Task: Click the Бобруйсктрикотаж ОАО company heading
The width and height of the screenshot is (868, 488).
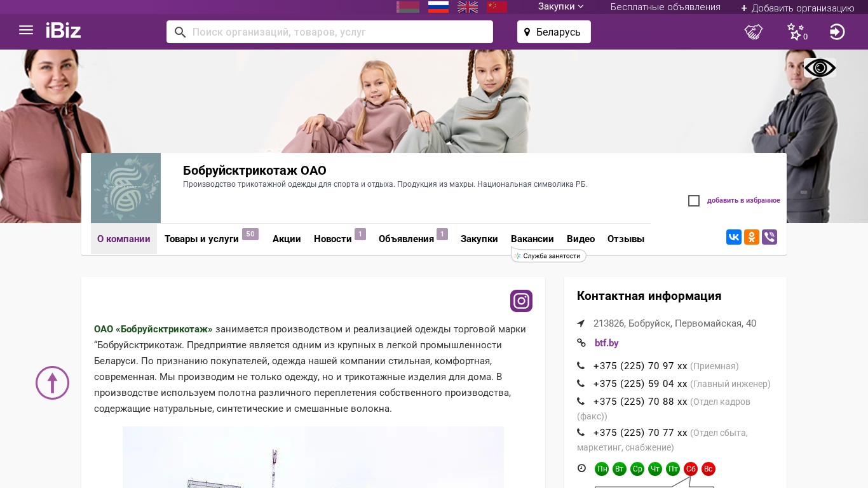Action: coord(255,170)
